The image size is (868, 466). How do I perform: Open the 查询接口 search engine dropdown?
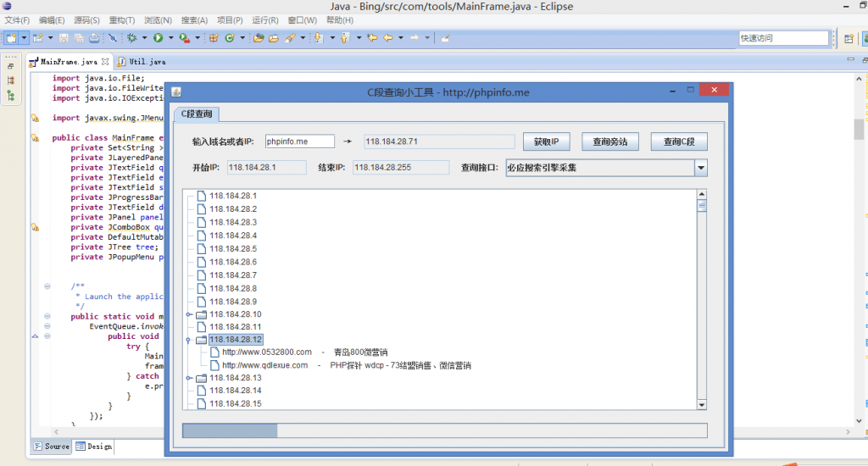[x=700, y=168]
